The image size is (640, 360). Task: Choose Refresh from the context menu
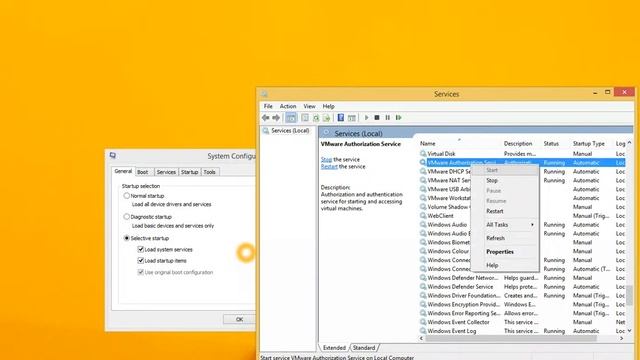505,238
